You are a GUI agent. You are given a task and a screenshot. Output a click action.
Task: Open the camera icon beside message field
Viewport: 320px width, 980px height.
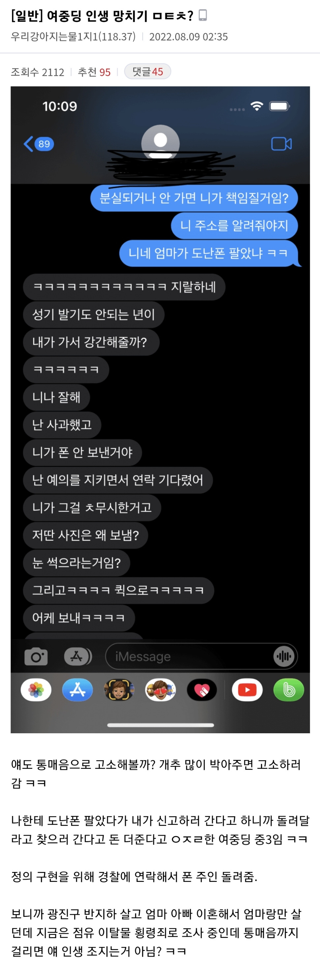pos(36,656)
